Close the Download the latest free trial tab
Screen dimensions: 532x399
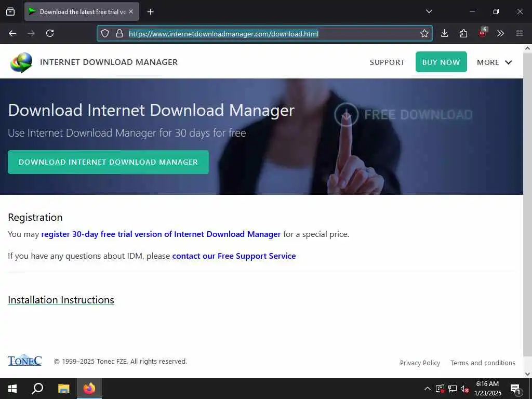(131, 11)
